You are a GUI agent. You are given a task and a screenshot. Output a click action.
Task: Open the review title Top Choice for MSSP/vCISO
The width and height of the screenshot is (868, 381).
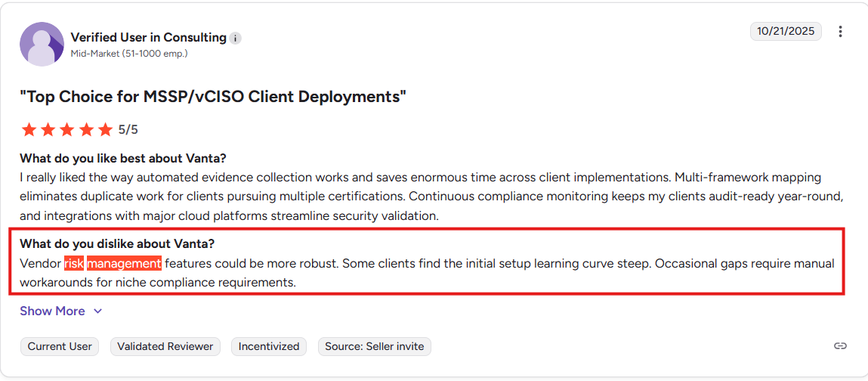coord(213,98)
